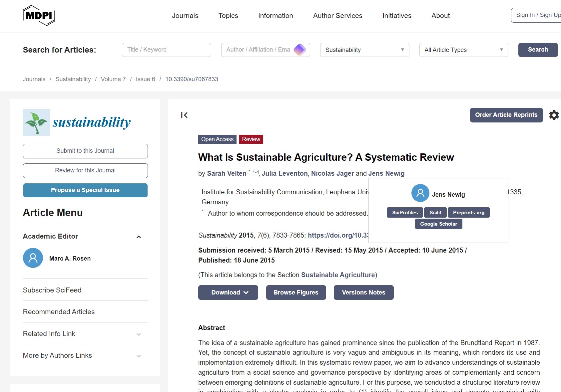Open the page settings gear icon
Screen dimensions: 561x392
[x=554, y=115]
